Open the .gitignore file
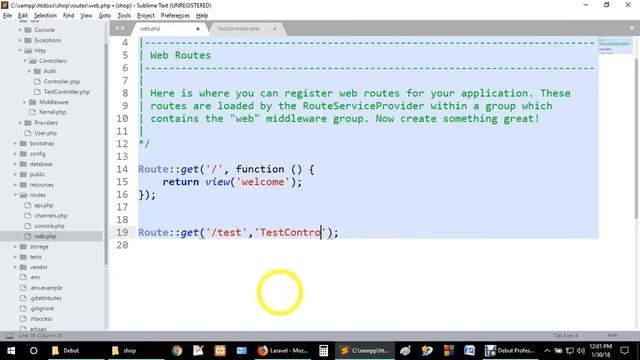 [42, 309]
